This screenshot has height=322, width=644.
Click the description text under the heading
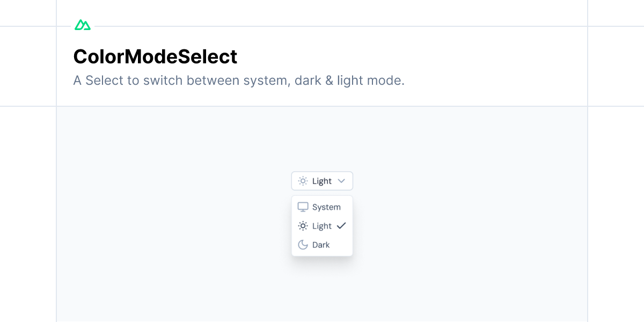tap(239, 80)
